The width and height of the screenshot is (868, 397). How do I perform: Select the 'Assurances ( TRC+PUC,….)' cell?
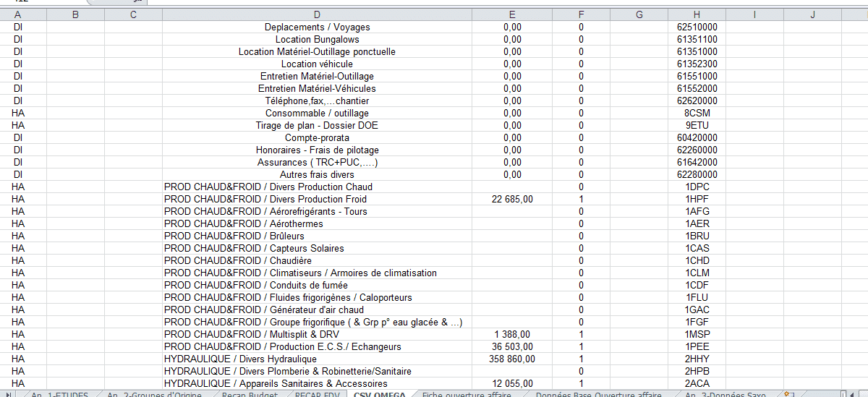[x=317, y=162]
